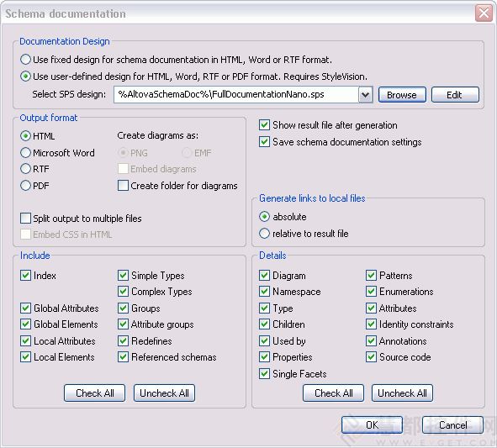The width and height of the screenshot is (497, 448).
Task: Close the Schema documentation window
Action: coord(484,13)
